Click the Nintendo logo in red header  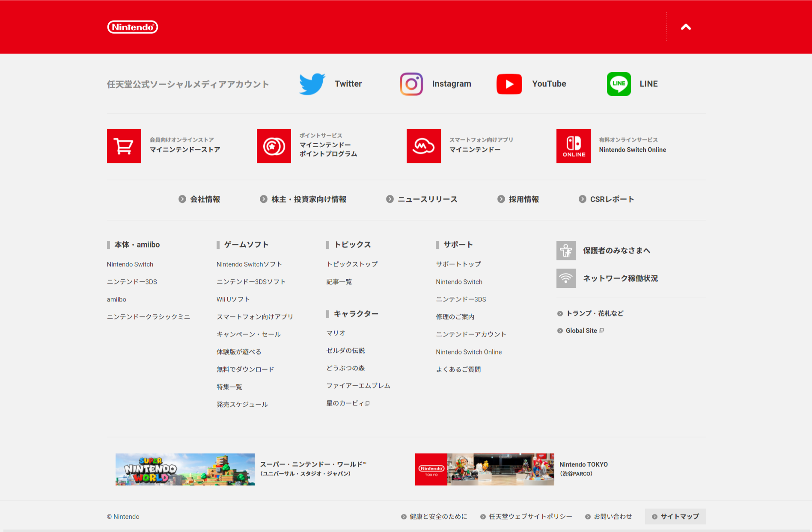(133, 27)
